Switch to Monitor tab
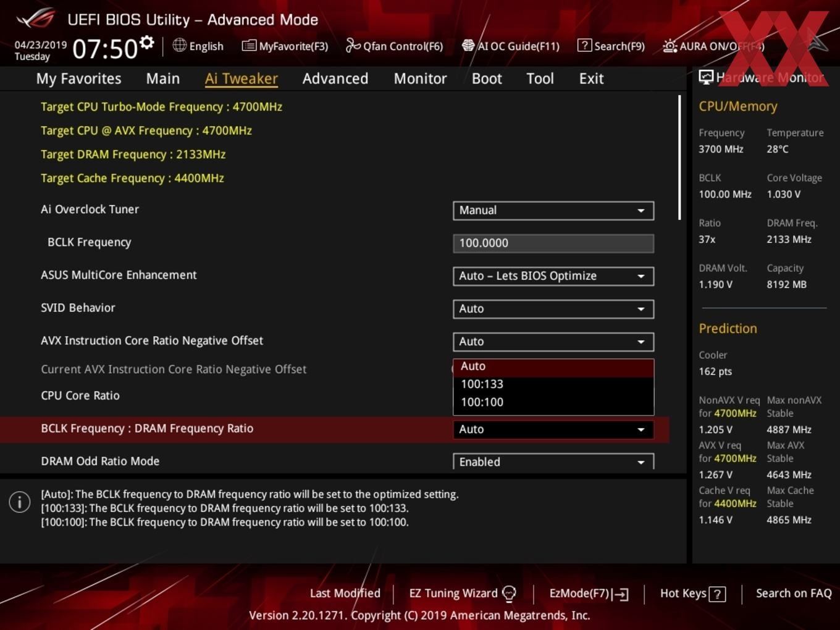This screenshot has width=840, height=630. 420,78
